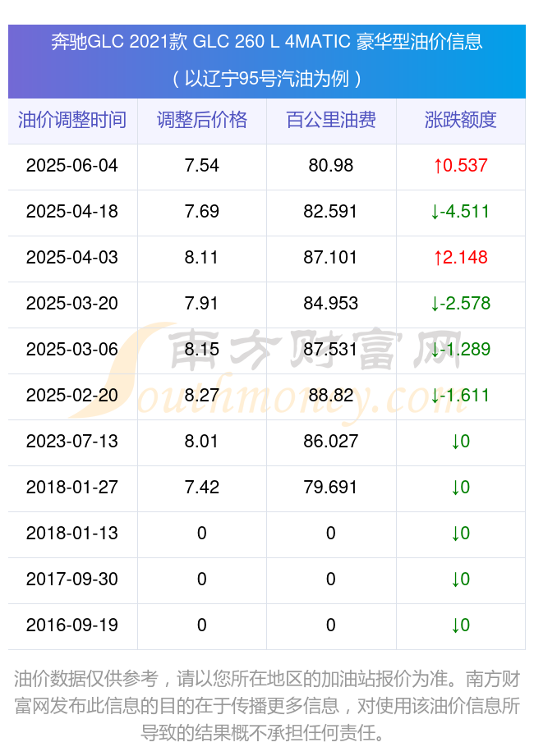Image resolution: width=534 pixels, height=756 pixels.
Task: Click the title 奔驰GLC 2021款 GLC 260 L
Action: 165,42
